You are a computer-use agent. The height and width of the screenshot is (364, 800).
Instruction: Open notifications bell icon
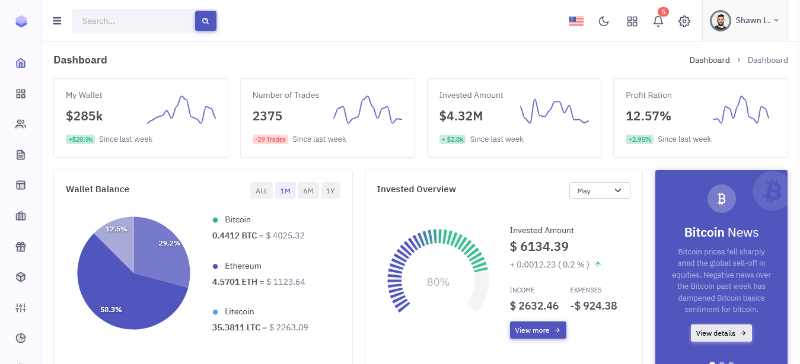tap(658, 21)
